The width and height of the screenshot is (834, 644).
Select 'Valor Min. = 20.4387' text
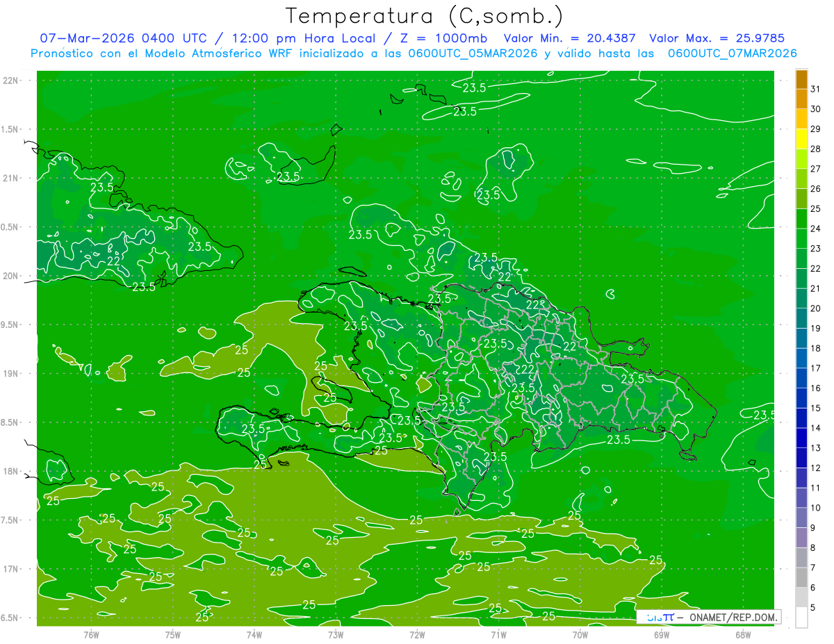[x=571, y=38]
